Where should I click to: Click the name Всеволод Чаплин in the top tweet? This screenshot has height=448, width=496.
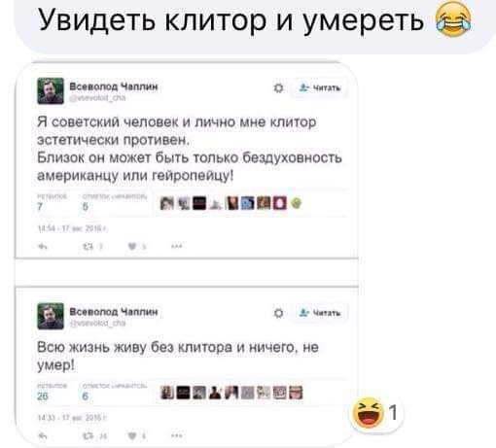click(x=114, y=86)
